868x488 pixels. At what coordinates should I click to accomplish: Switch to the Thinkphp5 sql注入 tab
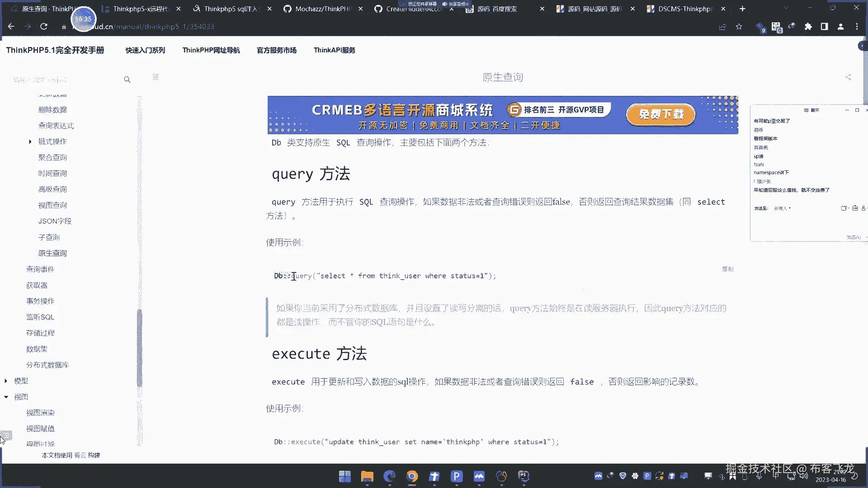231,9
